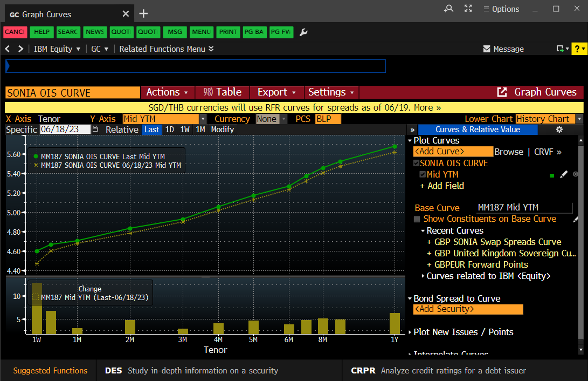Open calendar picker next to Specific date
Image resolution: width=588 pixels, height=381 pixels.
pyautogui.click(x=95, y=130)
